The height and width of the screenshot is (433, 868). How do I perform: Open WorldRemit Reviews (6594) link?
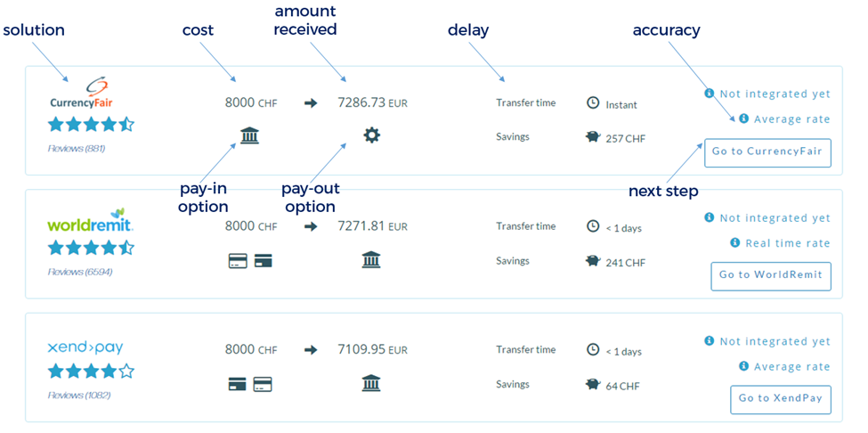[x=79, y=272]
